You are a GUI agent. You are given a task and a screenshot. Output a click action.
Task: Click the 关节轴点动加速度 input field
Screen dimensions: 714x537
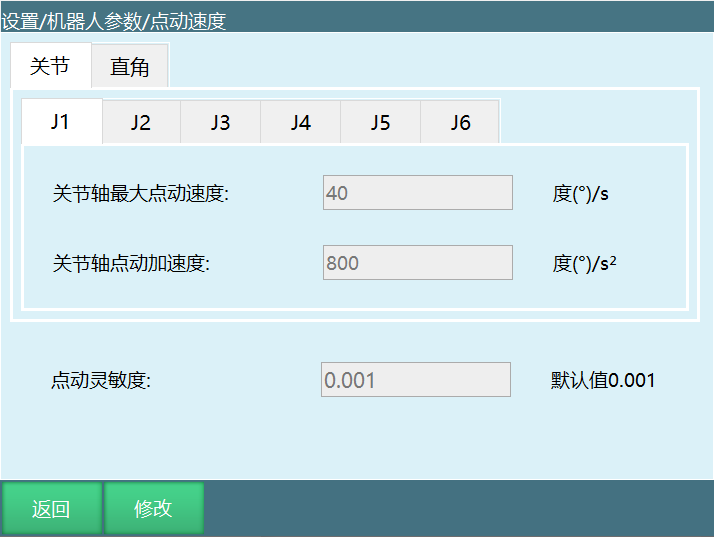[x=417, y=263]
